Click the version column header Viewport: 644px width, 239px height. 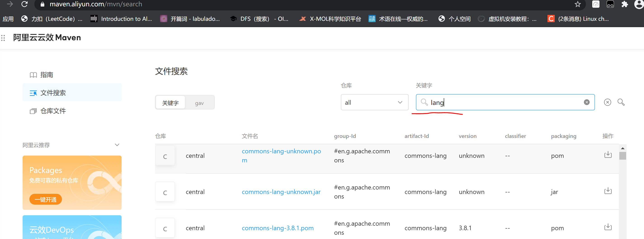(467, 136)
